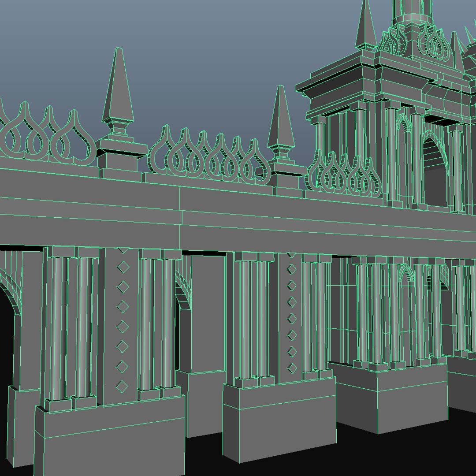Click the top diamond on left pier panel

123,267
